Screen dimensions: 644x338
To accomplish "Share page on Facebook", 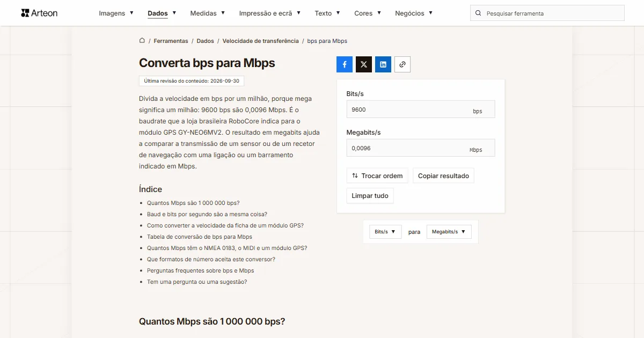I will coord(345,64).
